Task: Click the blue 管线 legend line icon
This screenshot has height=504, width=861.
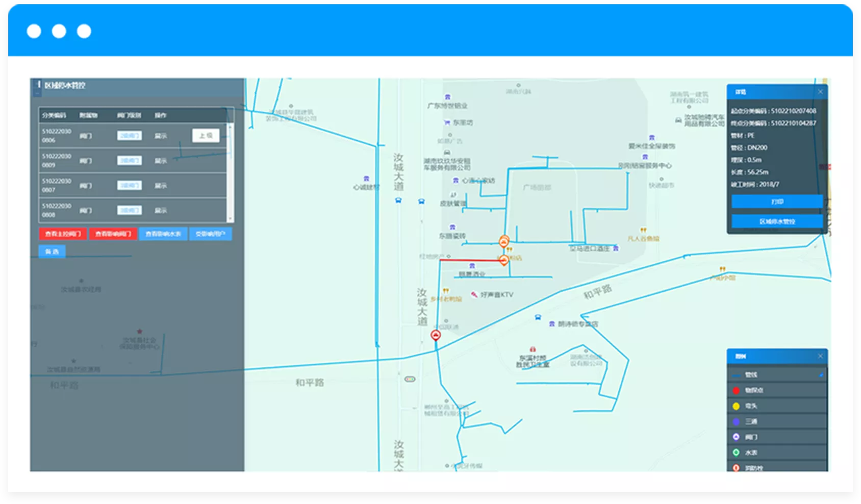Action: [737, 375]
